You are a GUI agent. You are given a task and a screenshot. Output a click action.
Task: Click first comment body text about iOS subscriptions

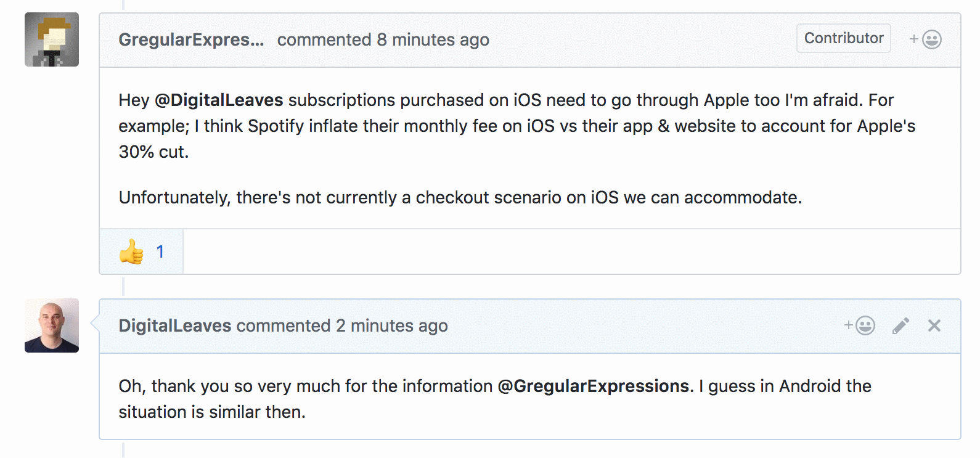517,126
